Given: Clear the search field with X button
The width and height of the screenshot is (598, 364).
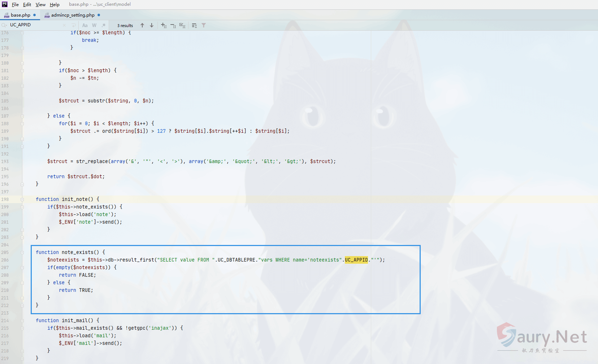Looking at the screenshot, I should (x=64, y=25).
